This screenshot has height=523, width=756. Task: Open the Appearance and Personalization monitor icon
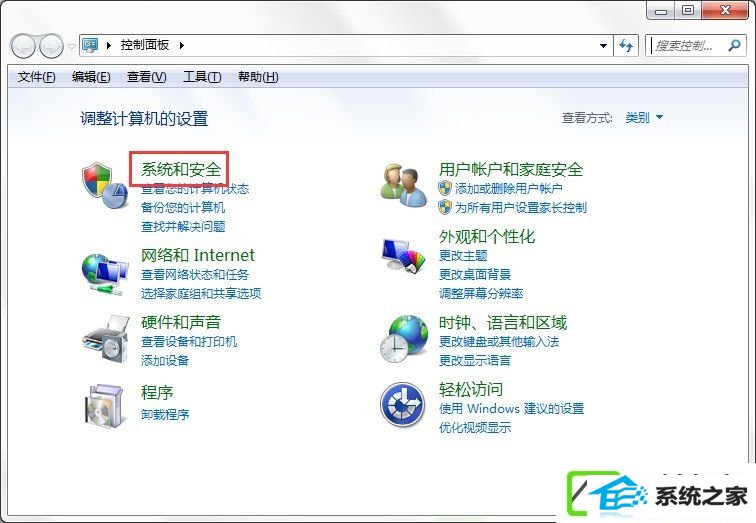click(x=404, y=255)
